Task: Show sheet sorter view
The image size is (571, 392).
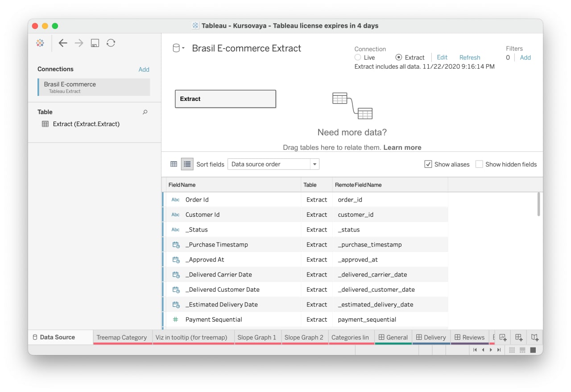Action: tap(512, 350)
